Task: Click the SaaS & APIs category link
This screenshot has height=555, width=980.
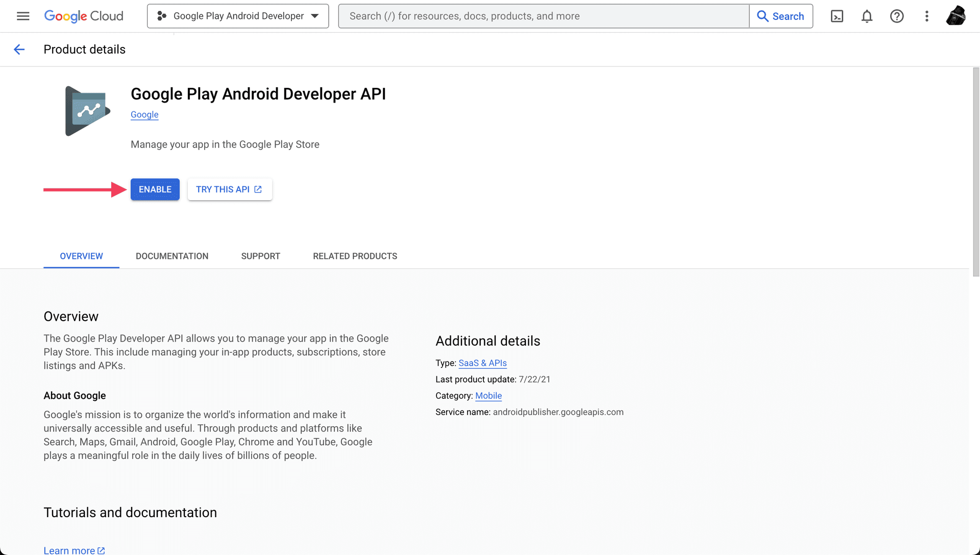Action: pos(482,363)
